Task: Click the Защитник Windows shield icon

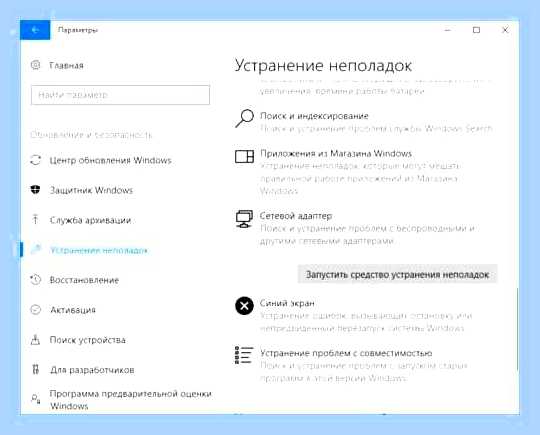Action: [35, 190]
